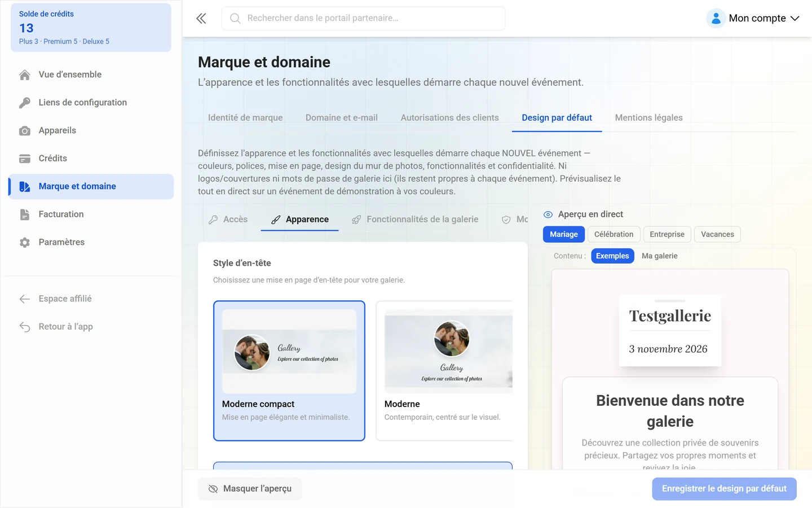Click the Paramètres gear icon
812x508 pixels.
(25, 243)
